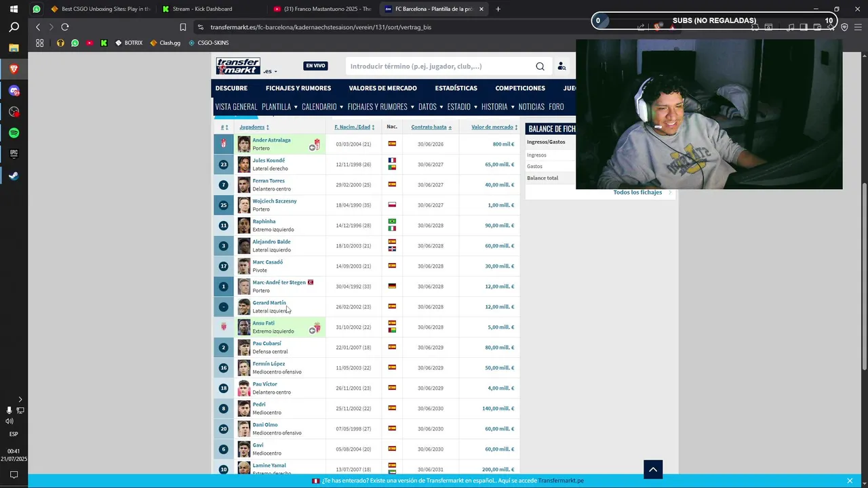The width and height of the screenshot is (868, 488).
Task: Bookmark this page via bookmark icon
Action: pyautogui.click(x=183, y=27)
